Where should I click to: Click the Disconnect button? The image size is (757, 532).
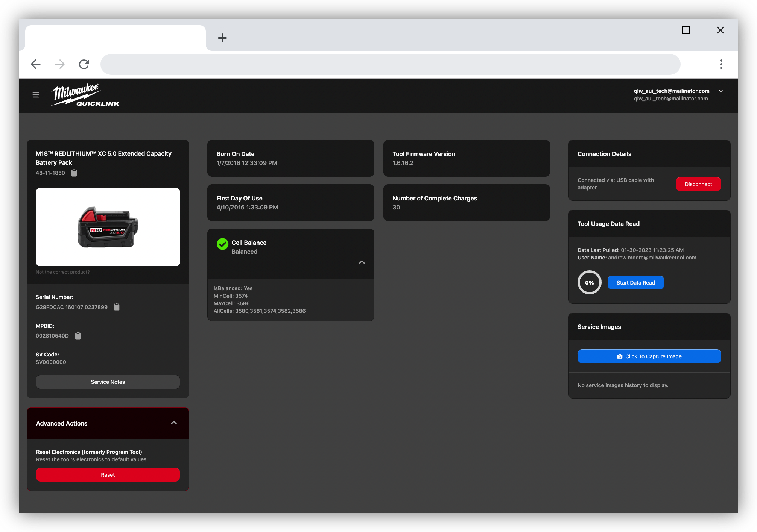pyautogui.click(x=698, y=184)
